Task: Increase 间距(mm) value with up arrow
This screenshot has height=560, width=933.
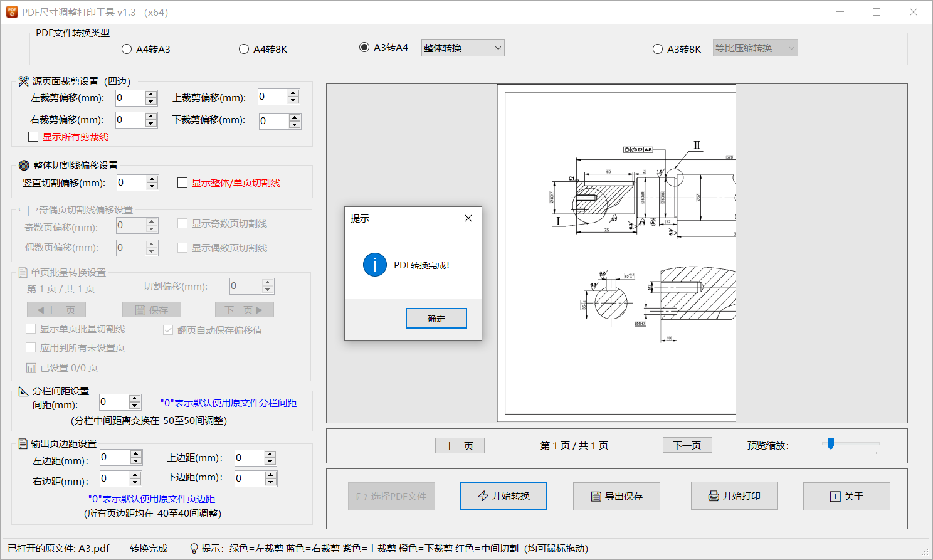Action: [135, 398]
